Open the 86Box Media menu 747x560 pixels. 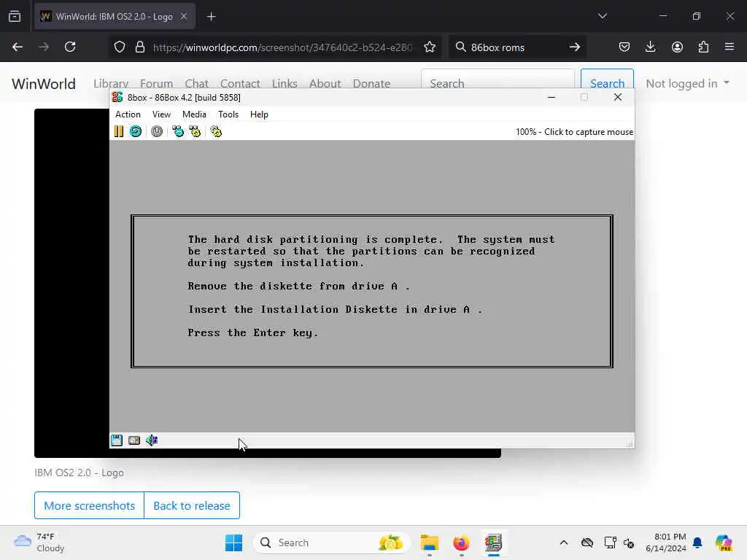coord(194,114)
